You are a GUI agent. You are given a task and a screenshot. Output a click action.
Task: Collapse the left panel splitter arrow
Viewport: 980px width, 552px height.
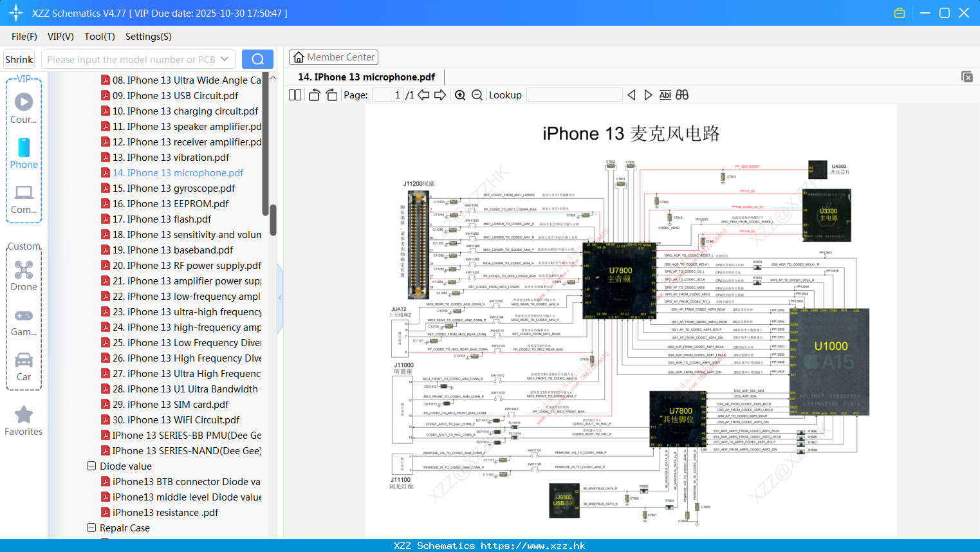(x=280, y=297)
